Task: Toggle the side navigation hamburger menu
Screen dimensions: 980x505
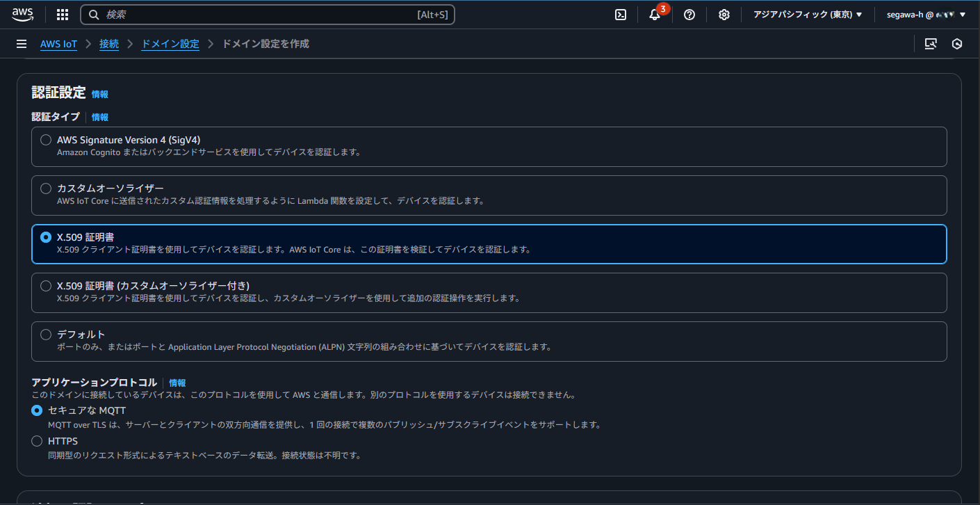Action: click(22, 44)
